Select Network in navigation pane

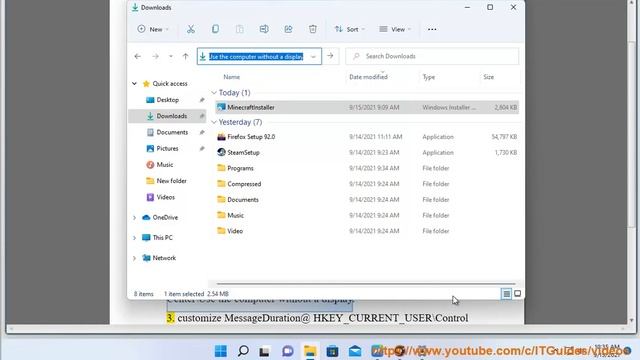(164, 258)
